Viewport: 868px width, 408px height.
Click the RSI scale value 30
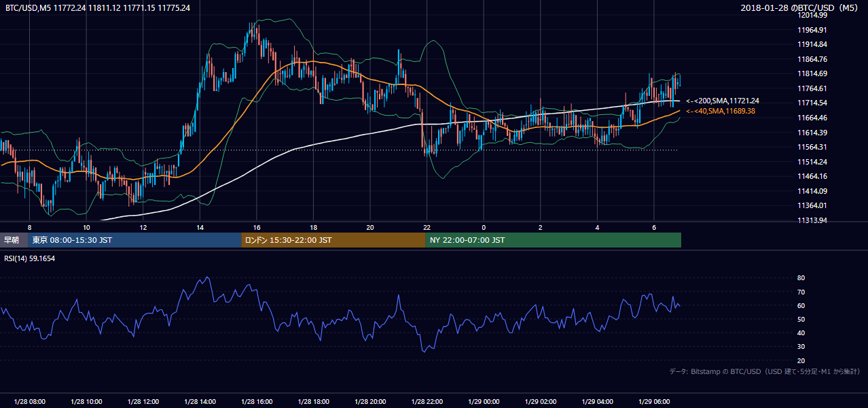point(801,347)
